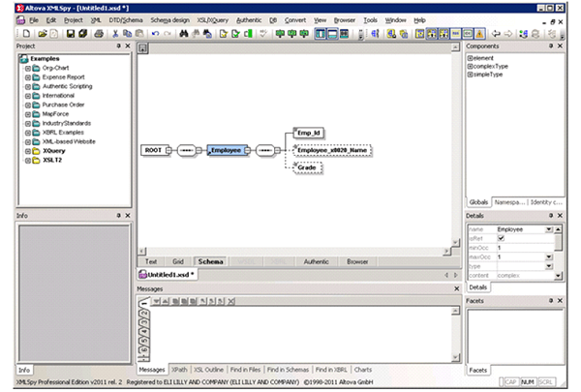Viewport: 581px width, 392px height.
Task: Switch to the Namespaces tab in Components
Action: [509, 202]
